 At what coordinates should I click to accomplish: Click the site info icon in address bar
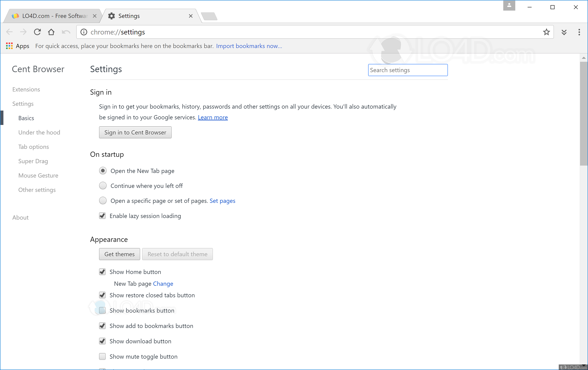click(x=84, y=32)
